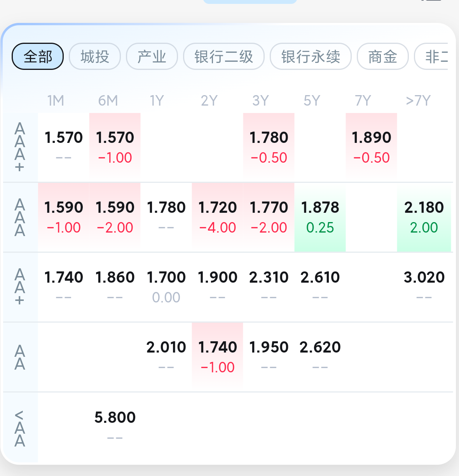Select the partially visible 非 chip

[x=431, y=57]
